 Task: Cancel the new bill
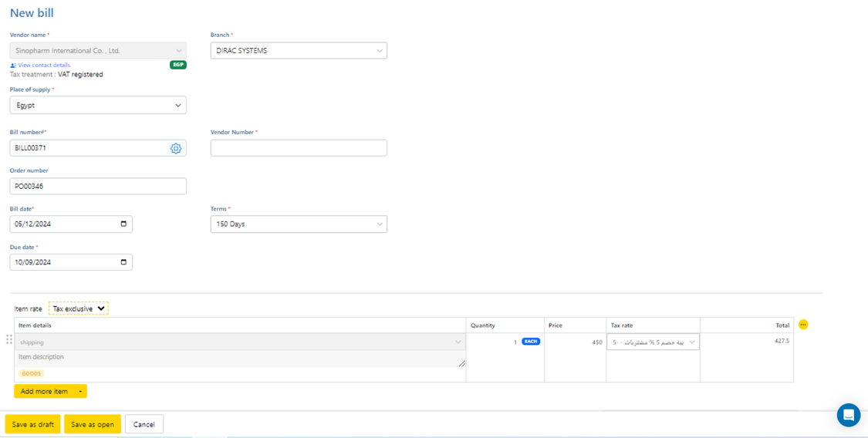144,425
